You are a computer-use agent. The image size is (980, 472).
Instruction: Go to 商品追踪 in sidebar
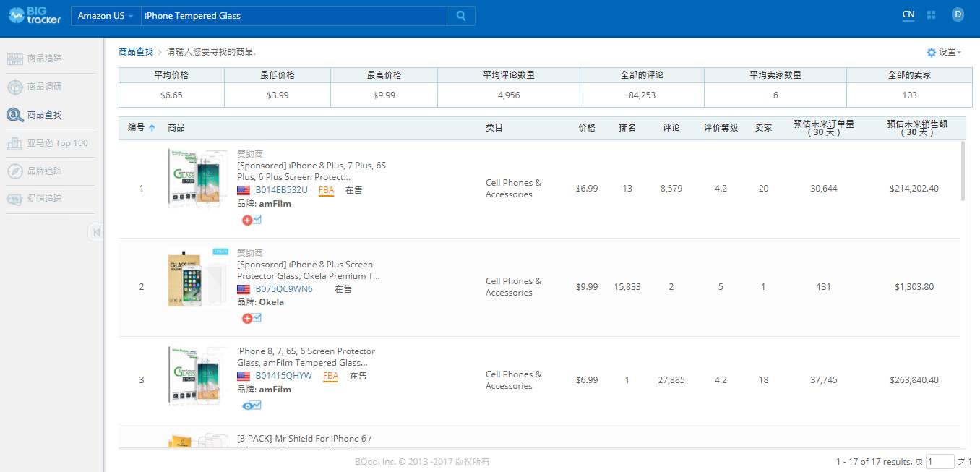[x=44, y=59]
